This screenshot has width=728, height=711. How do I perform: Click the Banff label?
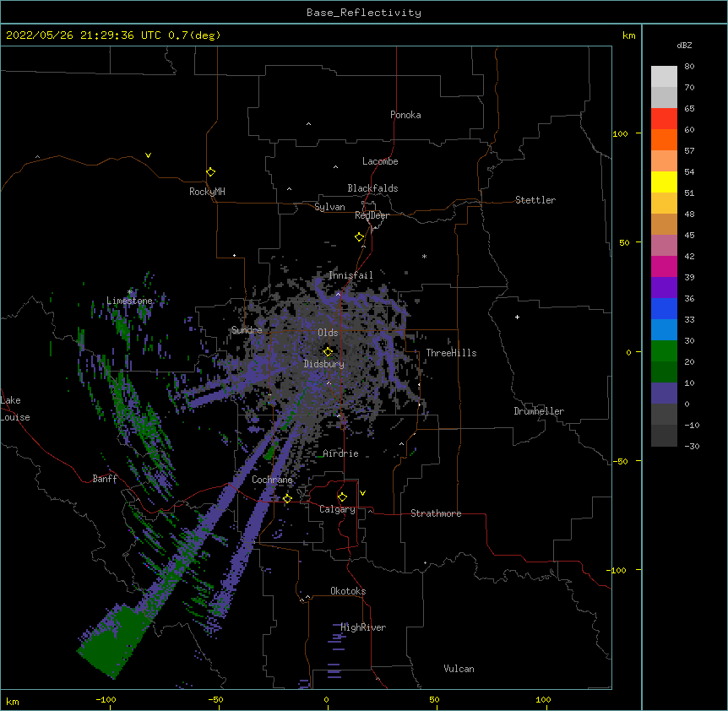(x=105, y=479)
